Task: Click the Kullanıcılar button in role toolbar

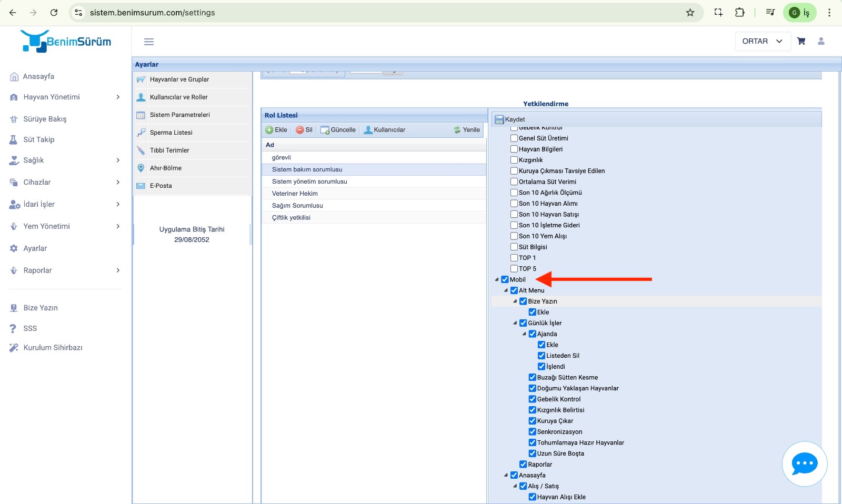Action: pyautogui.click(x=385, y=130)
